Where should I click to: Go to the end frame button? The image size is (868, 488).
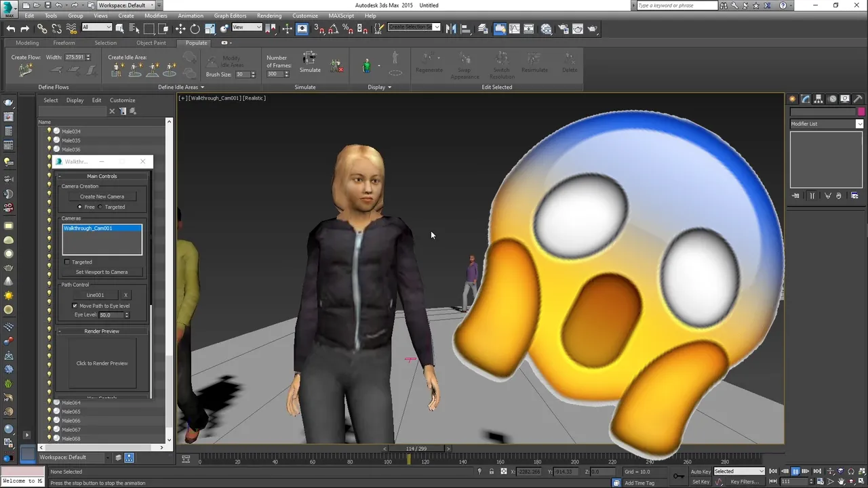click(816, 471)
